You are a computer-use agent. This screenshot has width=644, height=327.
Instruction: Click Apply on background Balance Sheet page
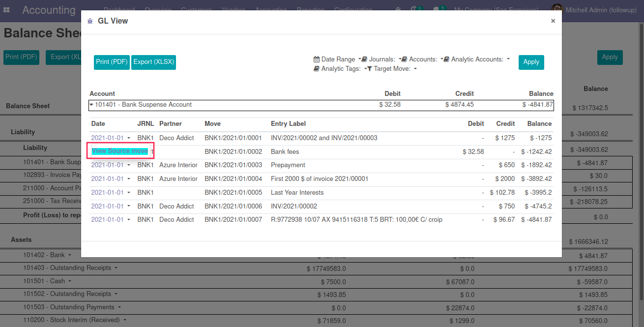610,57
